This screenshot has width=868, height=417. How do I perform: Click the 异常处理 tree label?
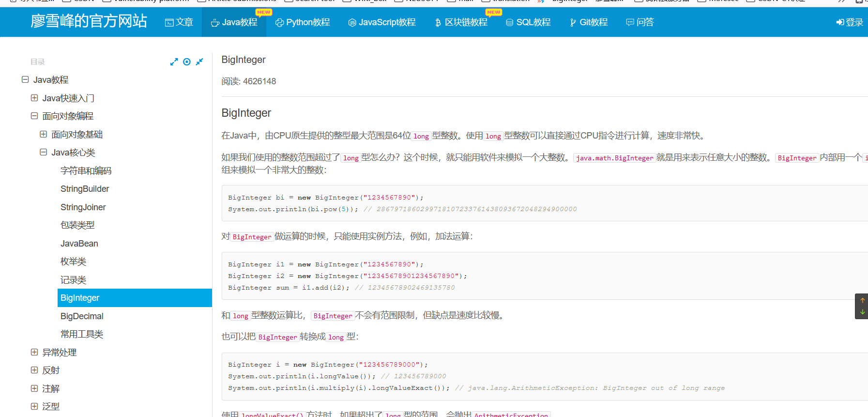[59, 353]
